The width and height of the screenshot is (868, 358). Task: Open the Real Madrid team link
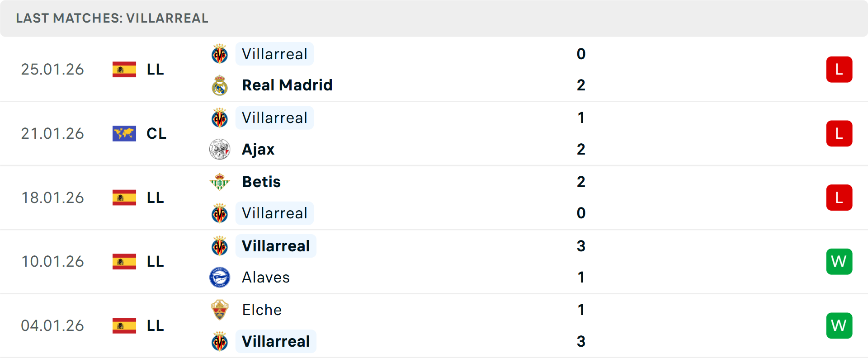(287, 85)
